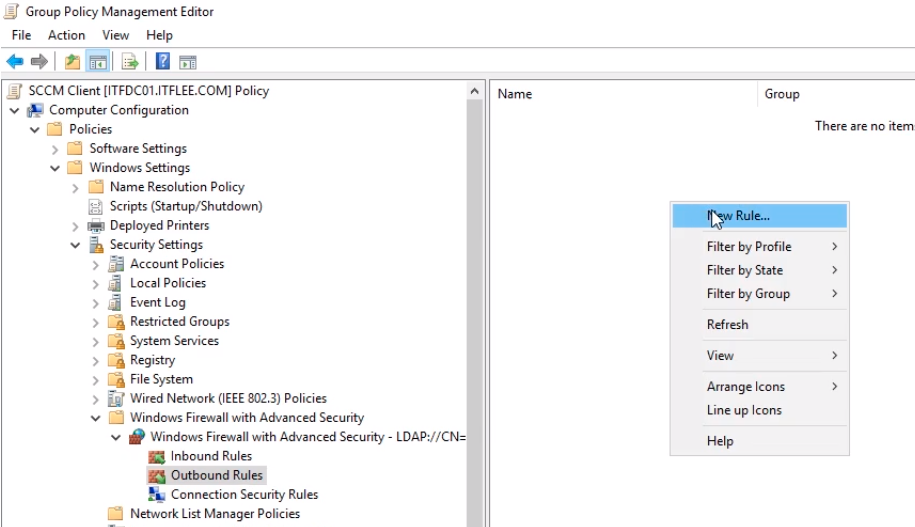The image size is (915, 527).
Task: Open the View menu in menu bar
Action: [116, 36]
